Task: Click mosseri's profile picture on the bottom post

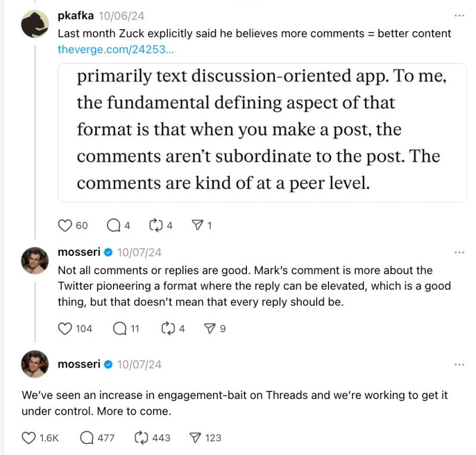Action: point(36,365)
